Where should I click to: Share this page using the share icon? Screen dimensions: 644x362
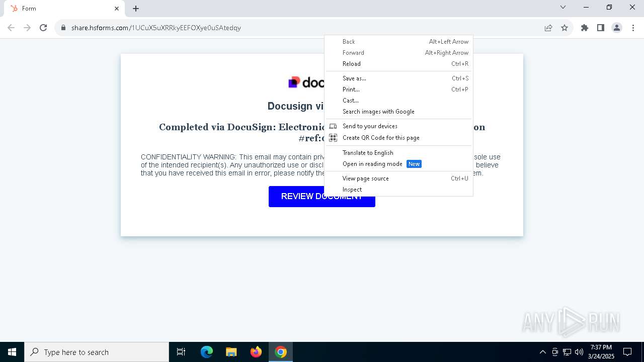548,28
